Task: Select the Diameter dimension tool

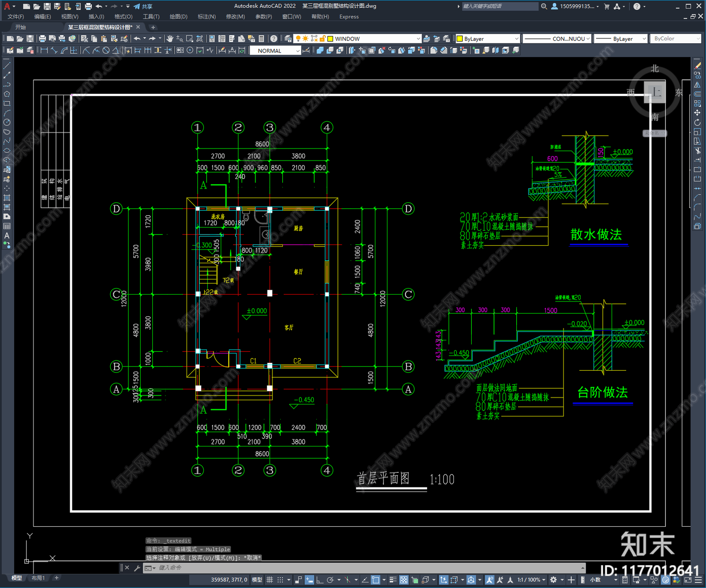Action: [x=106, y=51]
